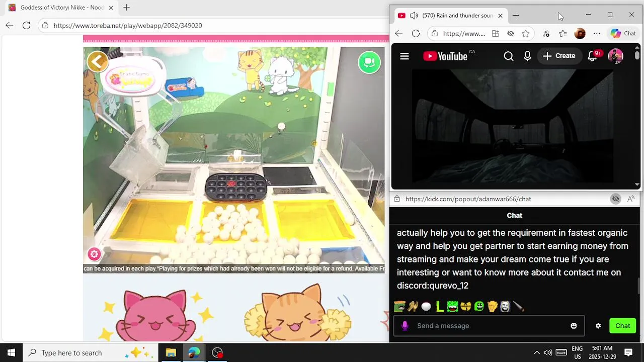Open new tab in YouTube window
The height and width of the screenshot is (362, 644).
pos(516,16)
